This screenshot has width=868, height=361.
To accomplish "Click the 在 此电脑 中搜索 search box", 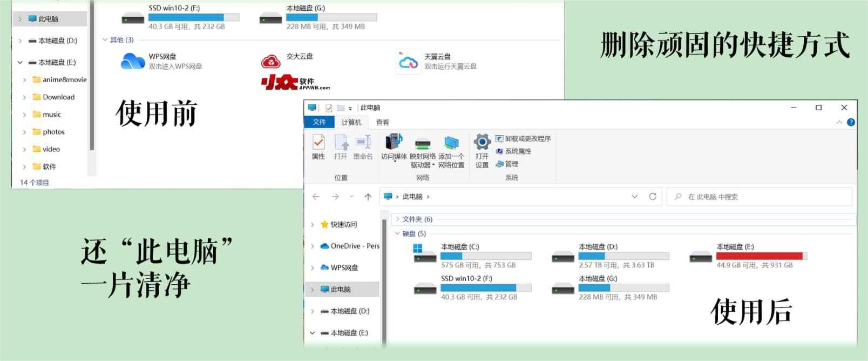I will click(x=760, y=197).
